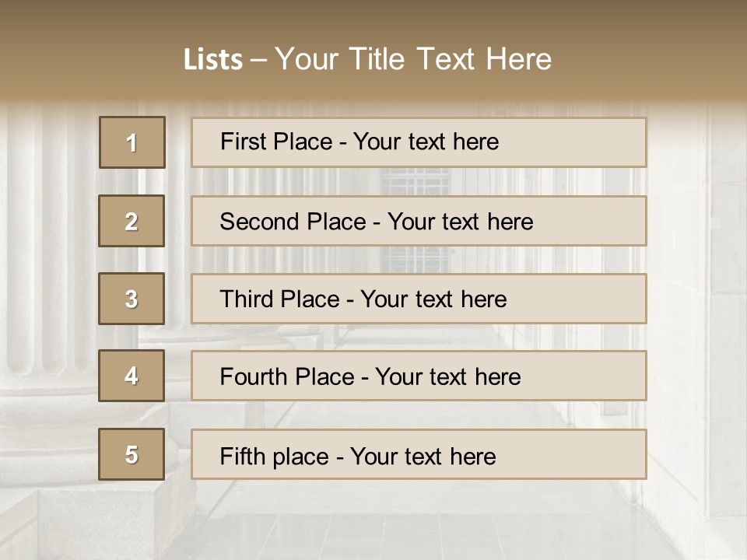Click the number 1 box
Image resolution: width=747 pixels, height=560 pixels.
(x=132, y=142)
